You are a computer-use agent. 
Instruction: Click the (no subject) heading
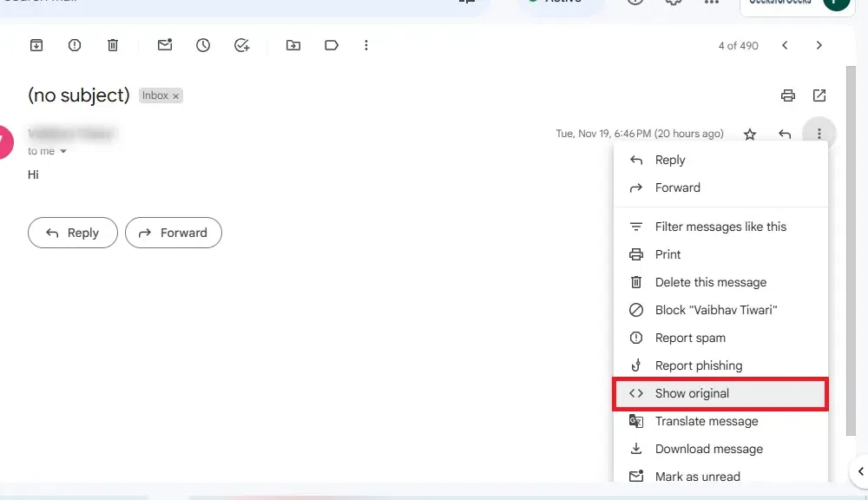pos(79,95)
